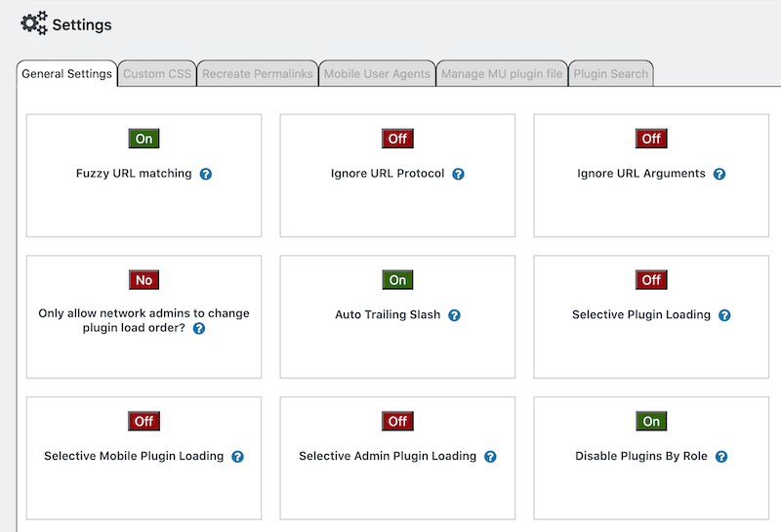Select the General Settings tab
Image resolution: width=781 pixels, height=532 pixels.
(66, 74)
